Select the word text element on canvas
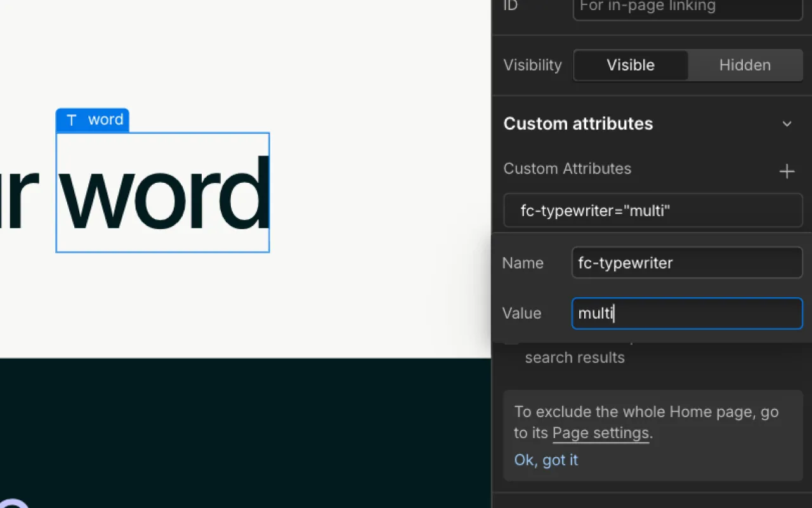Image resolution: width=812 pixels, height=508 pixels. pyautogui.click(x=162, y=192)
